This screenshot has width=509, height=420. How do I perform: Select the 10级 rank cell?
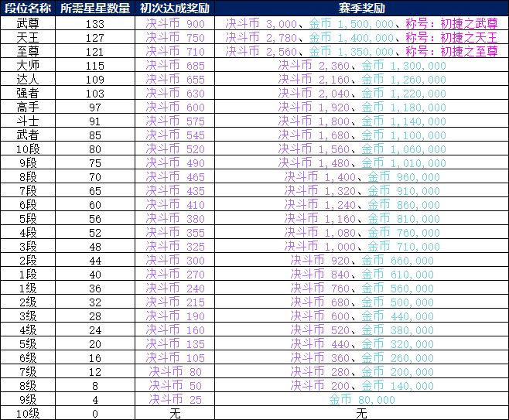[28, 413]
